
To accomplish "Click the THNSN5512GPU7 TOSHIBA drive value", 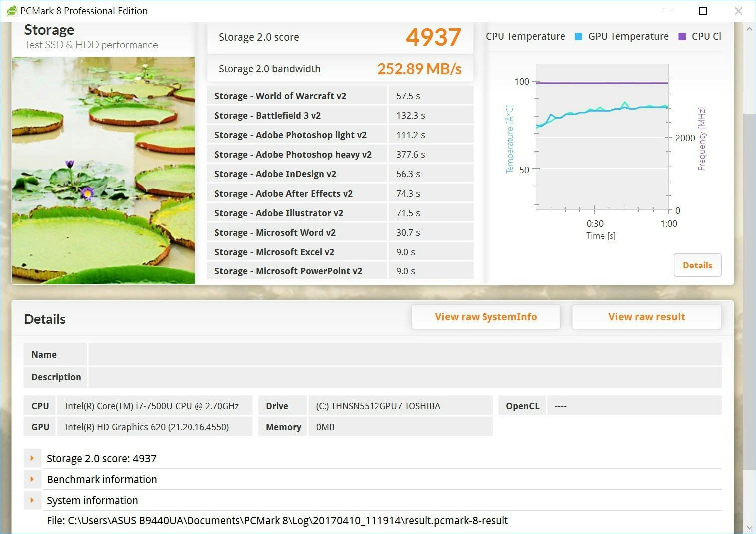I will click(378, 406).
